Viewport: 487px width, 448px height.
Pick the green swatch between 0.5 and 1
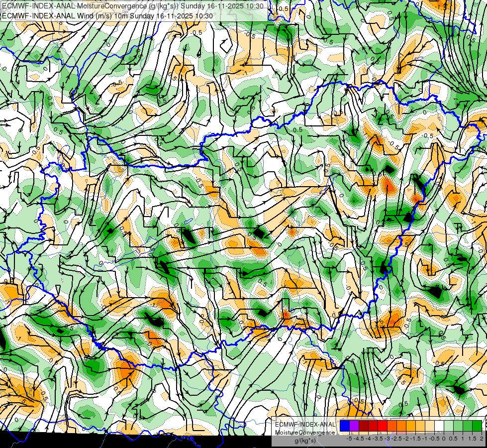(x=458, y=426)
